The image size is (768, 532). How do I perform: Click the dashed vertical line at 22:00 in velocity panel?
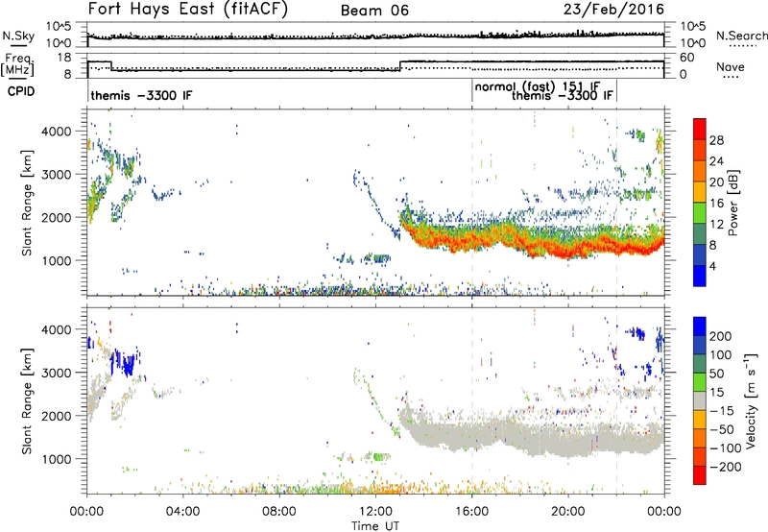[x=616, y=400]
